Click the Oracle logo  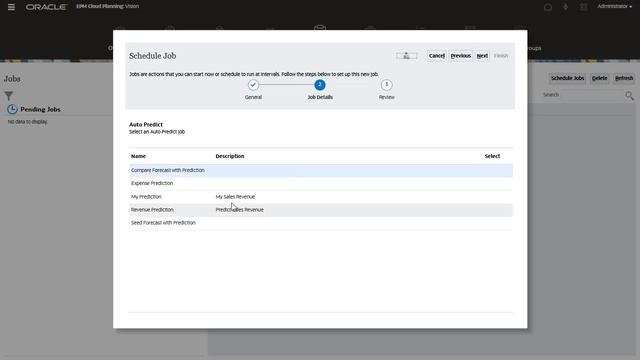46,7
